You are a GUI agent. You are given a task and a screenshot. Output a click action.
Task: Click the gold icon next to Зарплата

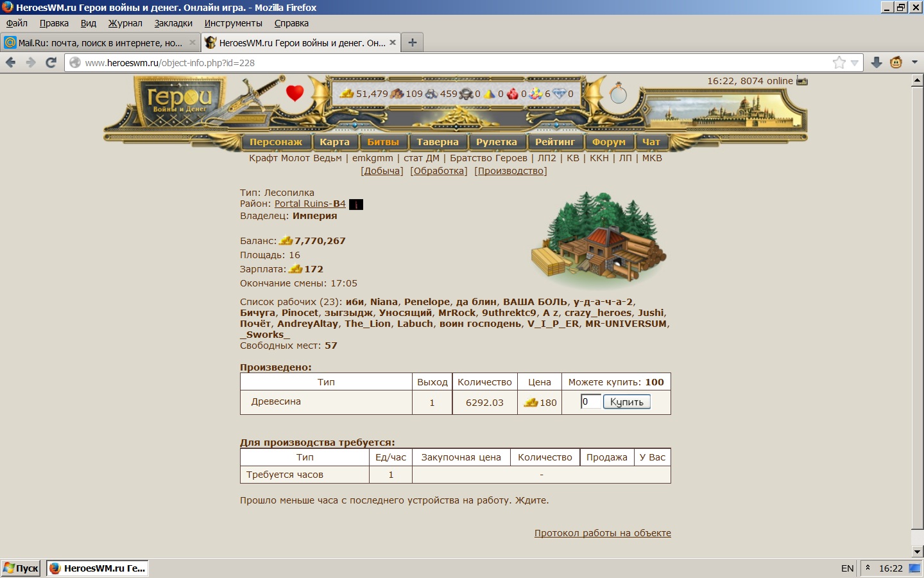coord(296,269)
